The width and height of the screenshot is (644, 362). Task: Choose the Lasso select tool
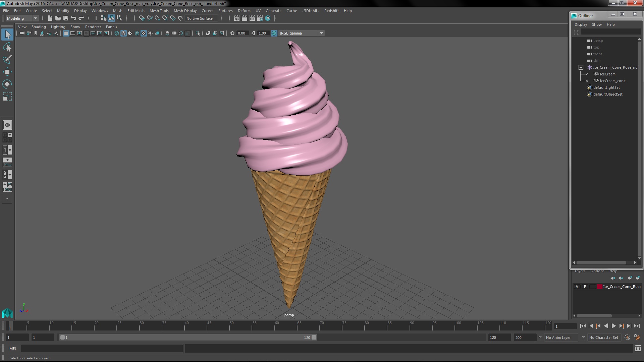pos(7,47)
